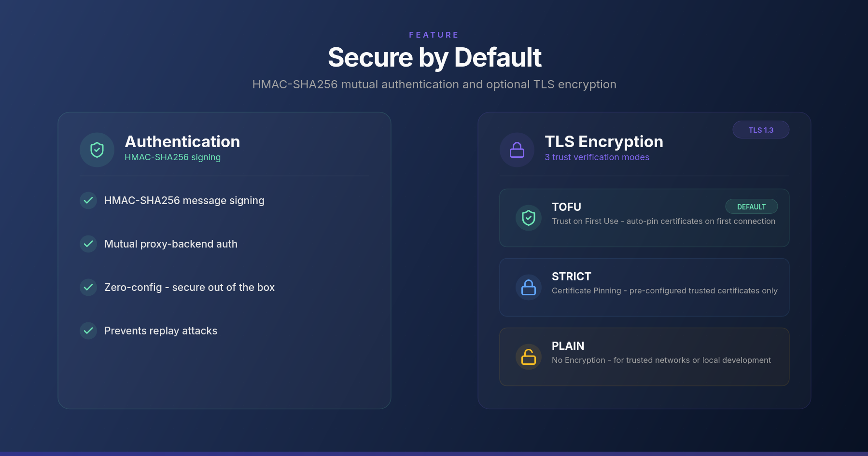Click the checkmark beside Zero-config item
The height and width of the screenshot is (456, 868).
pos(88,288)
